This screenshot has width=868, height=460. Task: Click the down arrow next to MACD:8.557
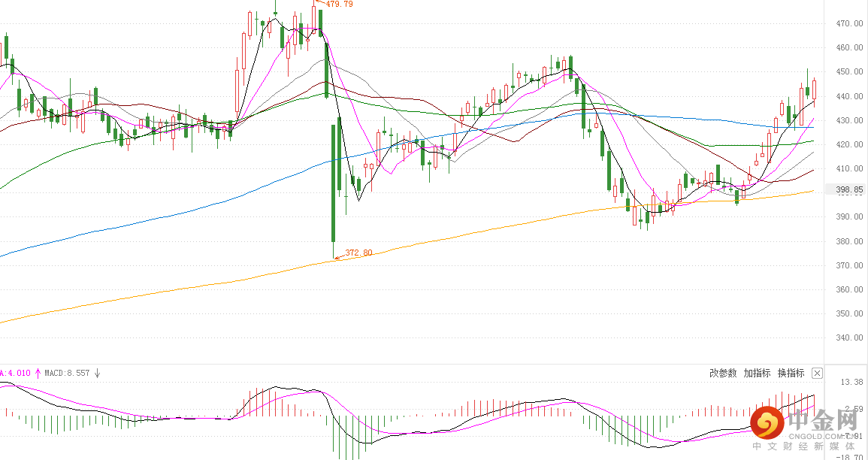point(98,373)
